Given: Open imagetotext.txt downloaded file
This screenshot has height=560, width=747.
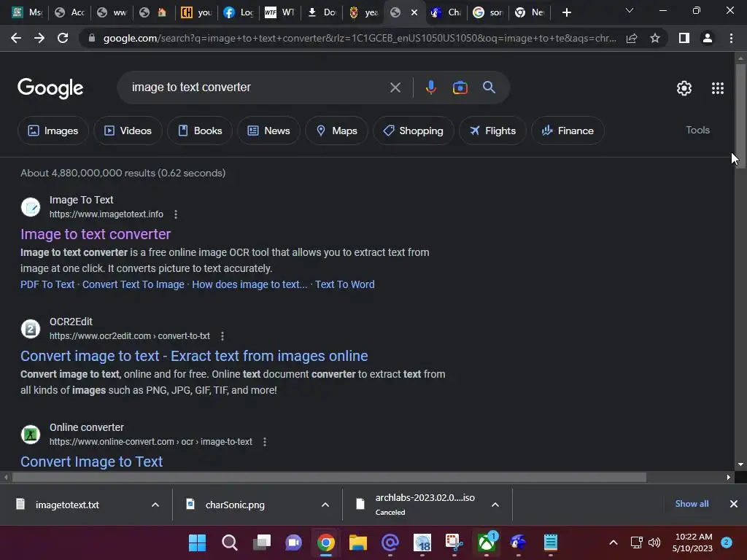Looking at the screenshot, I should 66,505.
